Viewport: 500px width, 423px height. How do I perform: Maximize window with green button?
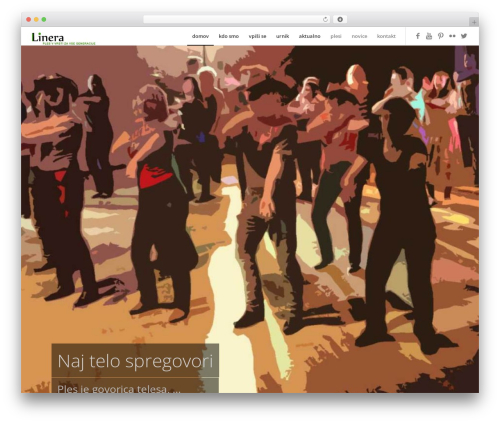click(x=44, y=19)
